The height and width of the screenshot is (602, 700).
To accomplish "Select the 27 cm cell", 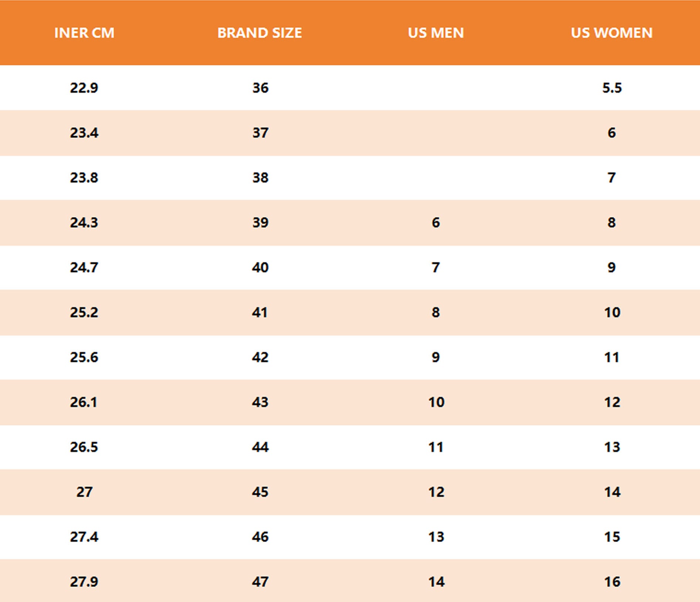I will (x=84, y=492).
